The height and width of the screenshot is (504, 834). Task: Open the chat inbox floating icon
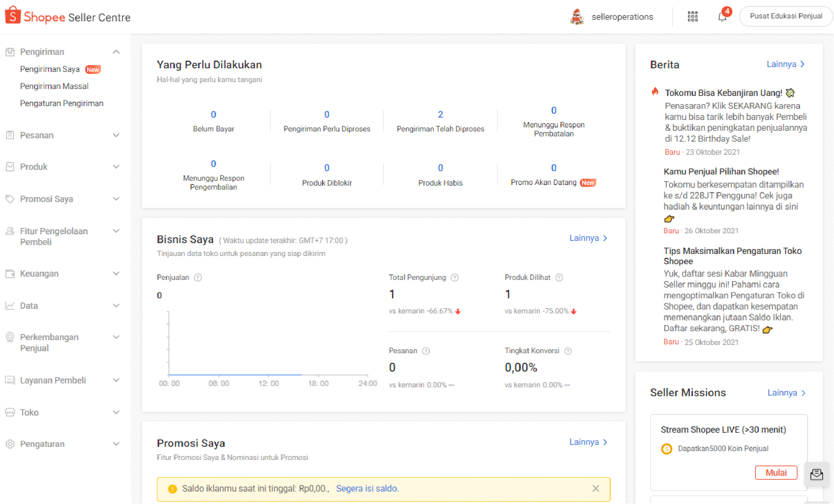(x=816, y=474)
